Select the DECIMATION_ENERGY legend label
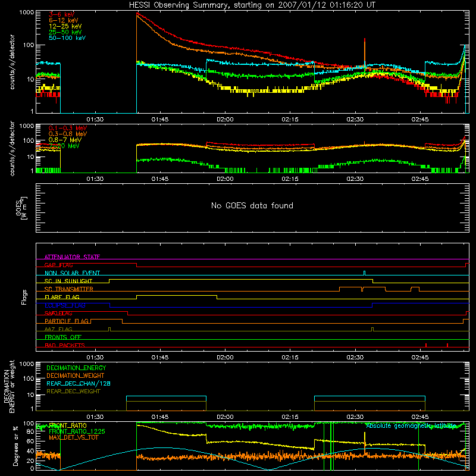This screenshot has width=476, height=476. tap(76, 368)
